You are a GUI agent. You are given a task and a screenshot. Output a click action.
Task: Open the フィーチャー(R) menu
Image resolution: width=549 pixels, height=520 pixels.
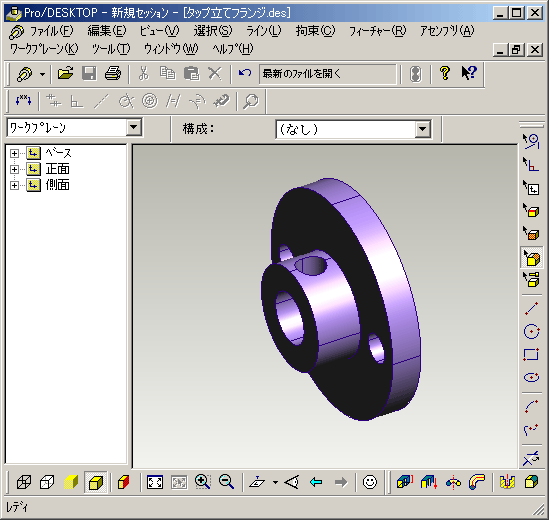click(x=377, y=31)
